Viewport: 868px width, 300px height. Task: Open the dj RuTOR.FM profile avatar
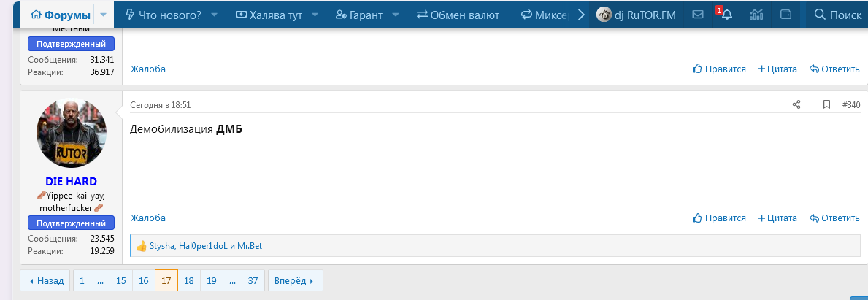604,15
